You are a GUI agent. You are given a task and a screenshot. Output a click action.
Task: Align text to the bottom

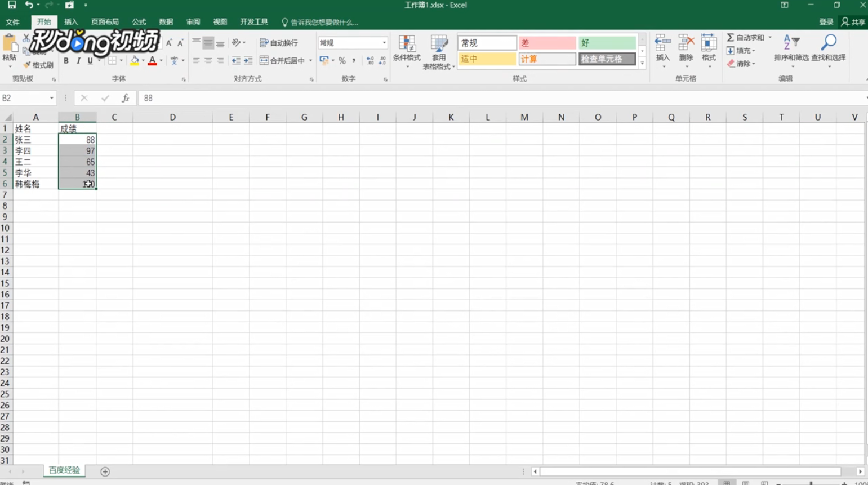coord(220,43)
